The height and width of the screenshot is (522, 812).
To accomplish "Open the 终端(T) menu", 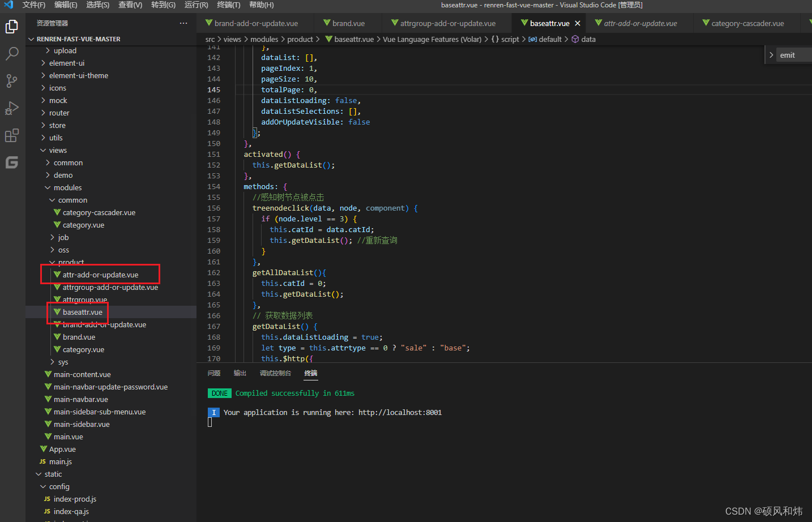I will 229,5.
